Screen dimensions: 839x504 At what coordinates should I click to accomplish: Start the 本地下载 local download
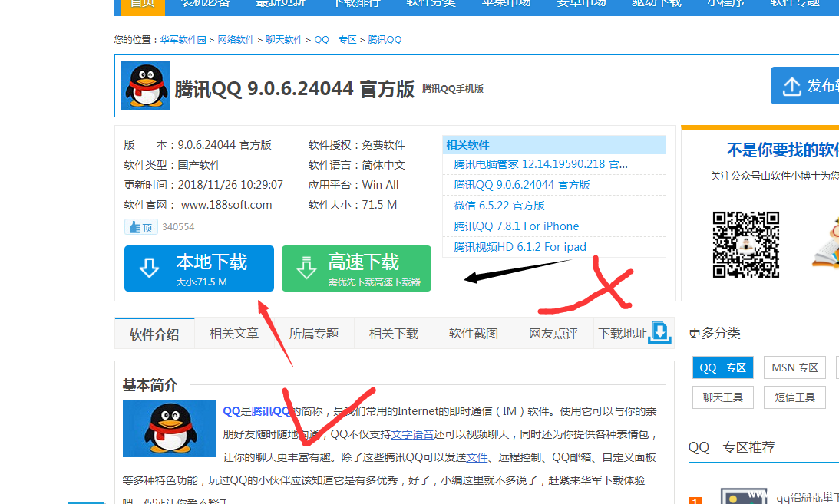click(x=199, y=268)
